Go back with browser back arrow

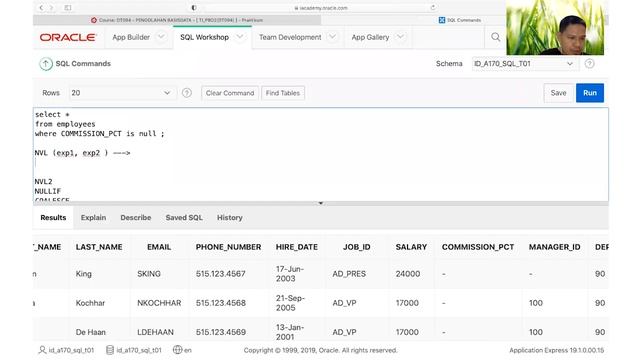coord(41,8)
